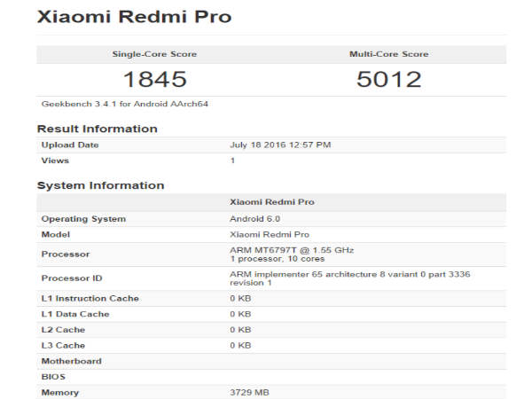Select the Upload Date row label
Viewport: 532px width, 399px height.
pos(70,145)
